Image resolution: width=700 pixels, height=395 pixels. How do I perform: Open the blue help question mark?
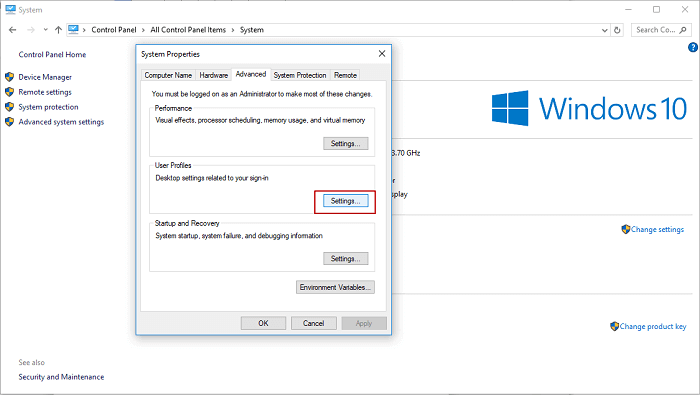point(692,47)
